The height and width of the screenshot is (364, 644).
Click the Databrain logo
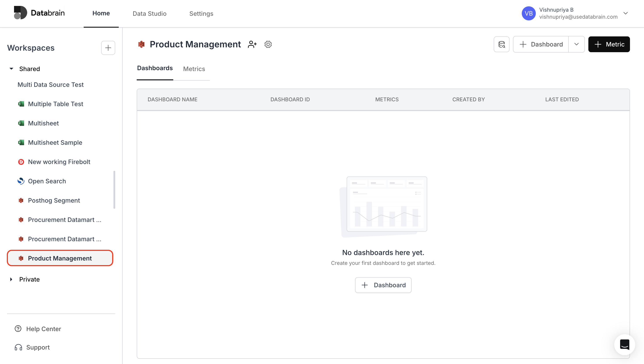point(39,13)
